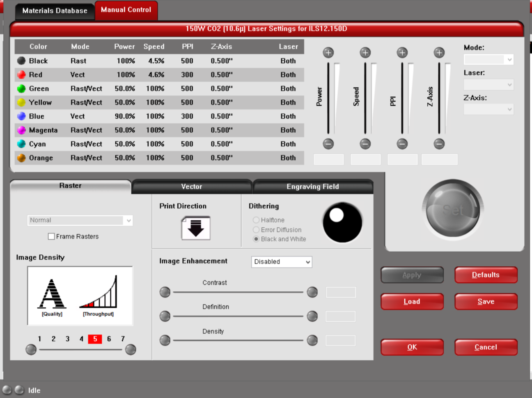
Task: Select the Black color ball row icon
Action: [21, 61]
